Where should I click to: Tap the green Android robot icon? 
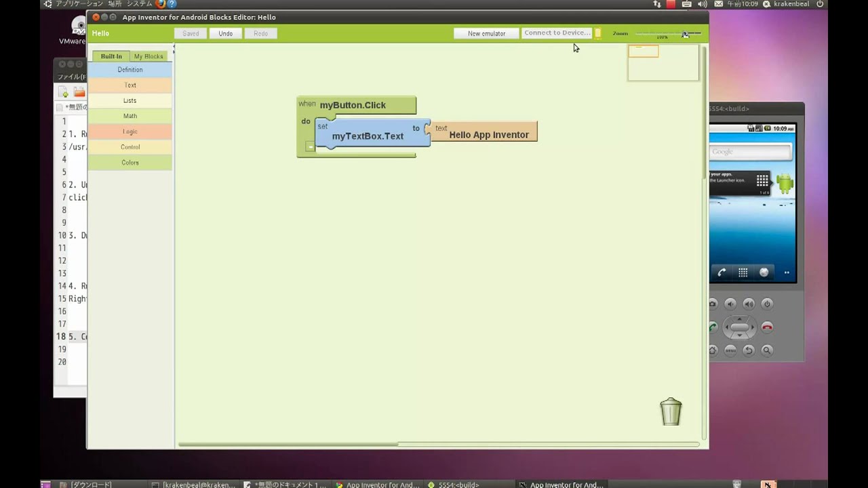click(x=785, y=183)
